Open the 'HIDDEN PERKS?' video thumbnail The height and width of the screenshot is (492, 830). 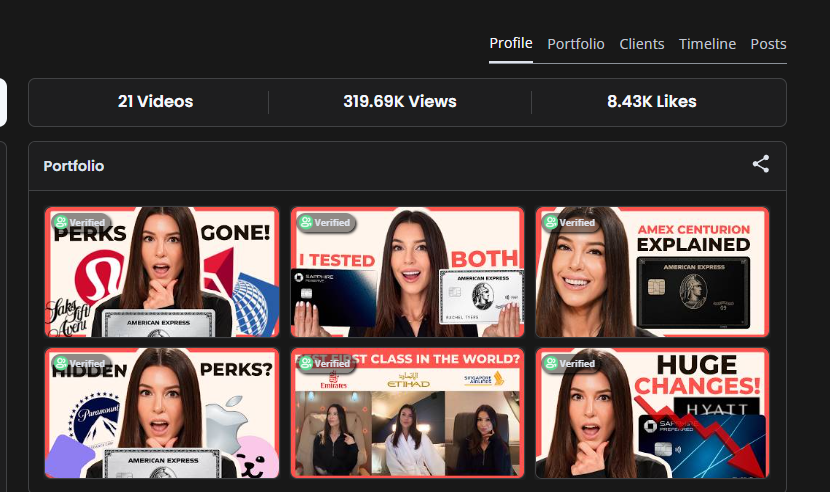click(x=162, y=413)
